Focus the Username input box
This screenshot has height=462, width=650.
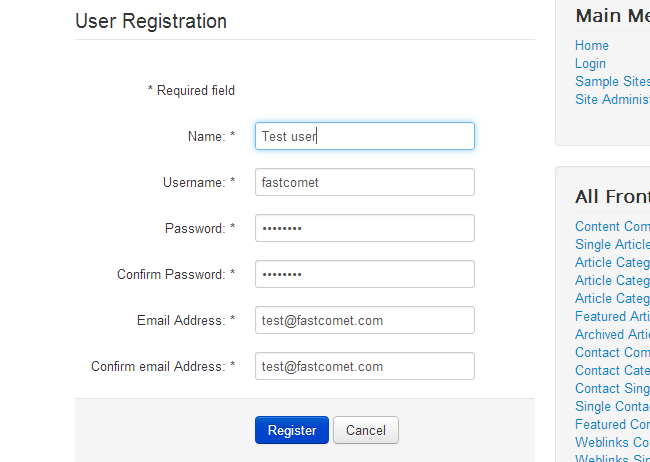click(364, 182)
